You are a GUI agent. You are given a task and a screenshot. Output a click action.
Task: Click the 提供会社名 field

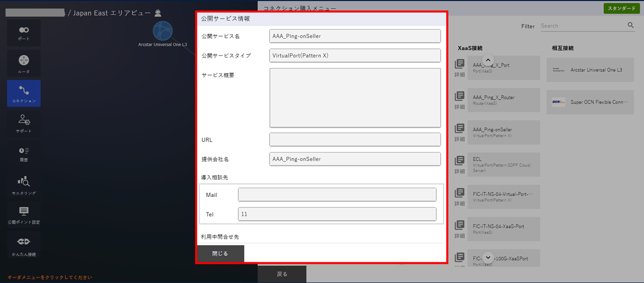[x=355, y=159]
